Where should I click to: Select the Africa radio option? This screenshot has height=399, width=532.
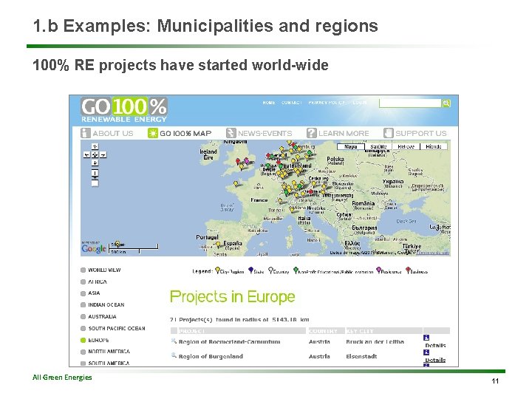[83, 282]
